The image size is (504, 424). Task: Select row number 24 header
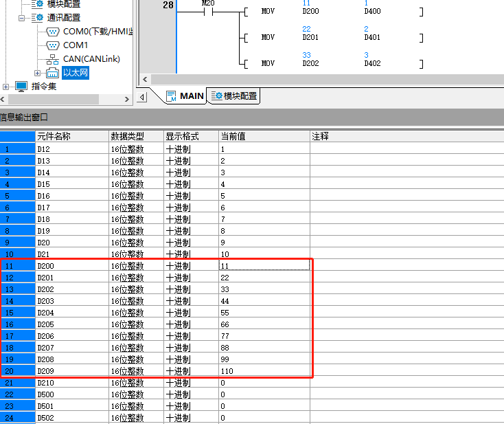coord(17,418)
